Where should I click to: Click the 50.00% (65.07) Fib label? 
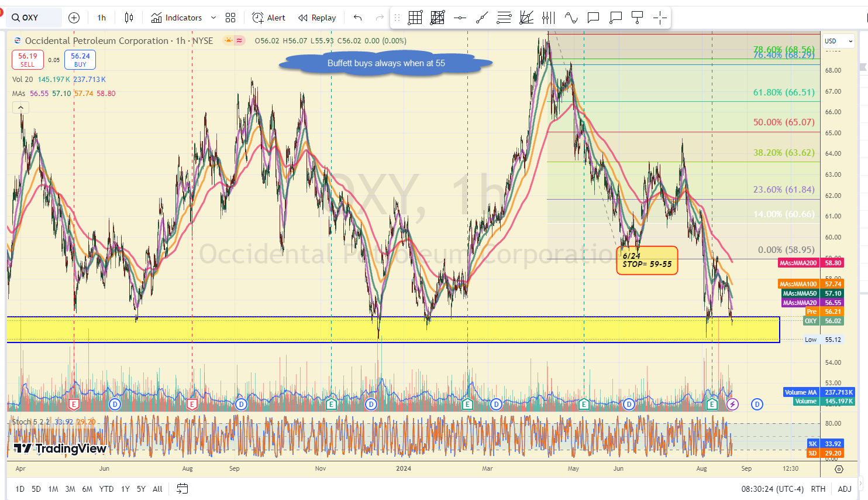coord(784,122)
